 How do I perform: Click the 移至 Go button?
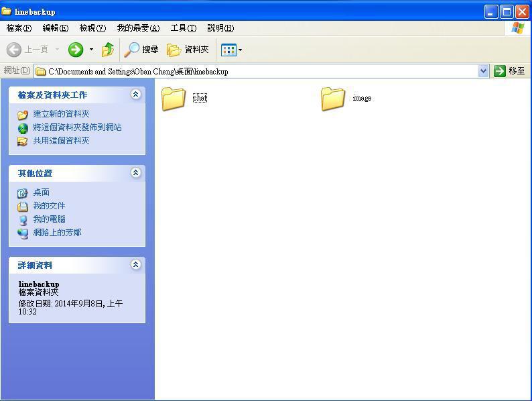pos(509,71)
